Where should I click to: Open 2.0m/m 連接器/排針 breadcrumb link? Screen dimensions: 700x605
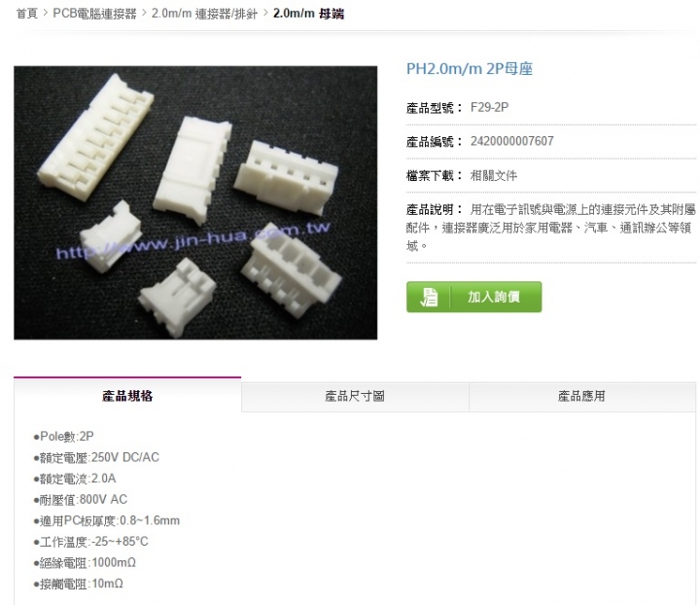[204, 14]
